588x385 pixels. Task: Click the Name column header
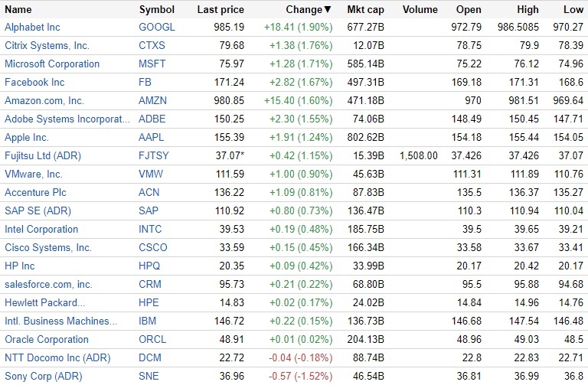18,10
